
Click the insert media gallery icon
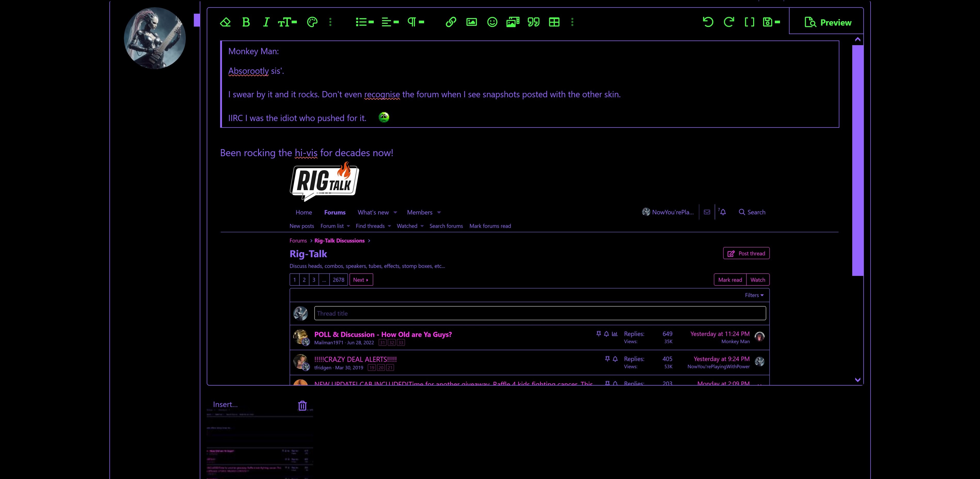pos(513,22)
